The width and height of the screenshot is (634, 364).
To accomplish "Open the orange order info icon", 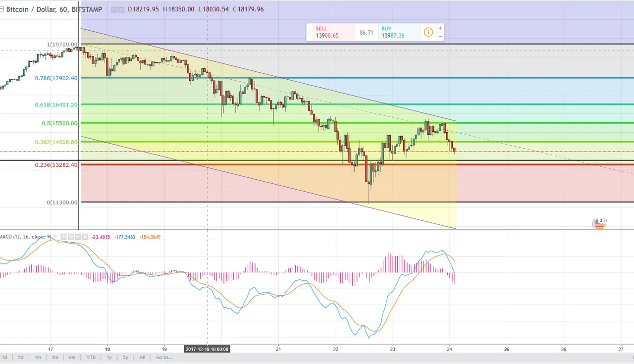I will click(x=428, y=33).
